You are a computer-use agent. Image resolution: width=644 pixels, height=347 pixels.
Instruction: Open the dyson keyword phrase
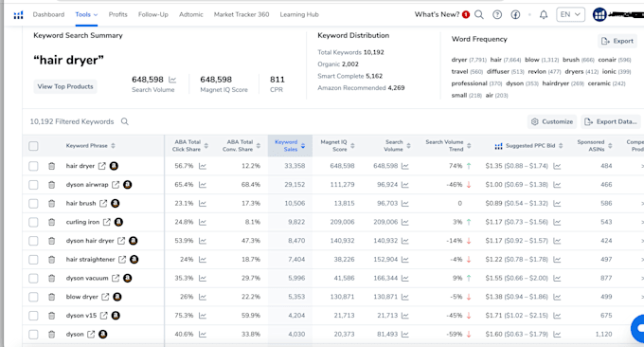coord(75,335)
